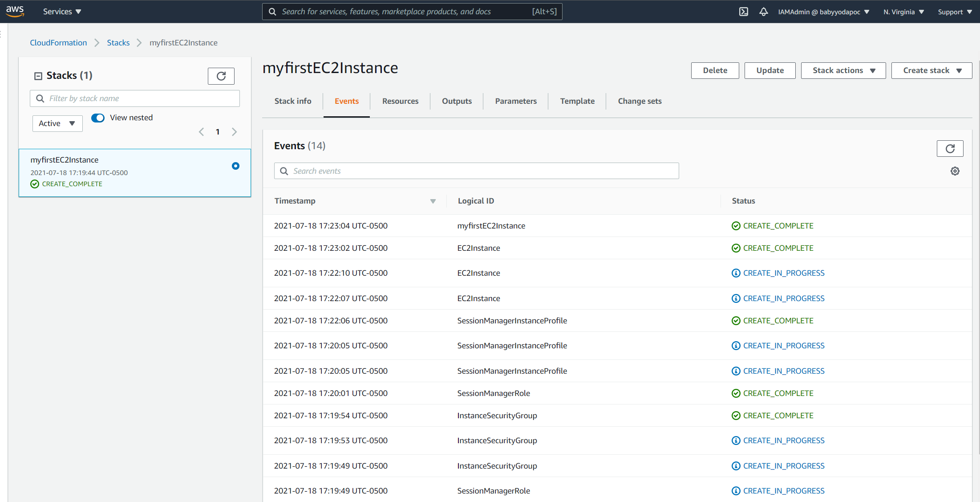Click the stack CREATE_COMPLETE check icon in sidebar
980x502 pixels.
(x=35, y=184)
